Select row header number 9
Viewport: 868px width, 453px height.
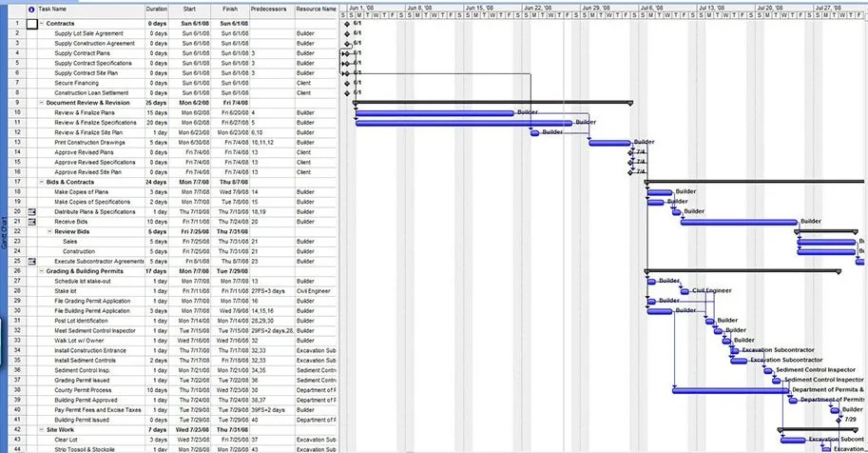click(x=17, y=103)
